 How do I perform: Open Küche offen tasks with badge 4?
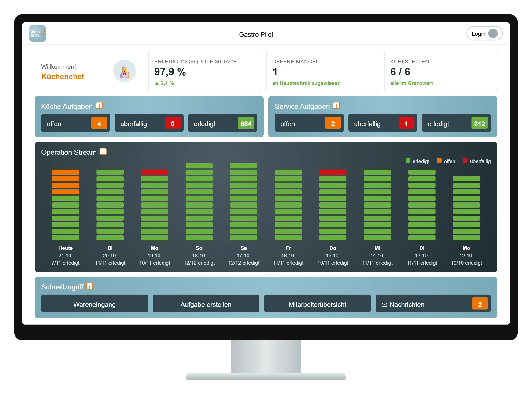point(76,123)
